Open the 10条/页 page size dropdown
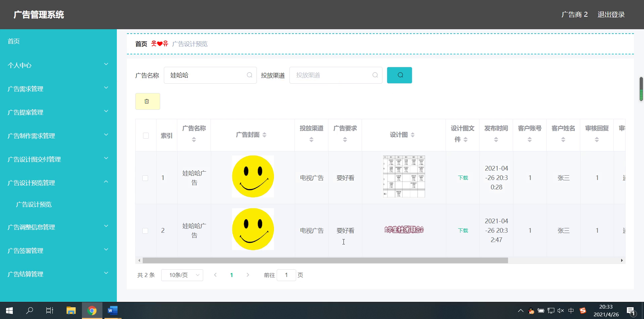The image size is (644, 319). click(x=182, y=275)
